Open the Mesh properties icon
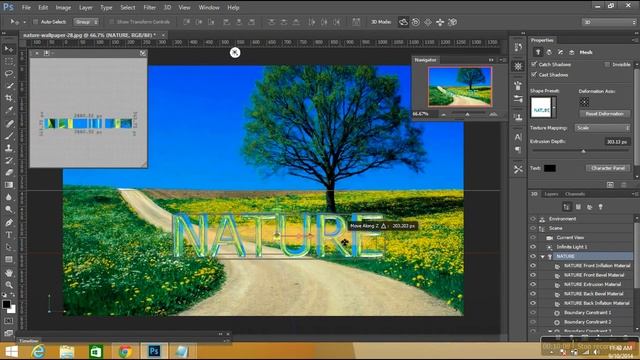 point(538,52)
